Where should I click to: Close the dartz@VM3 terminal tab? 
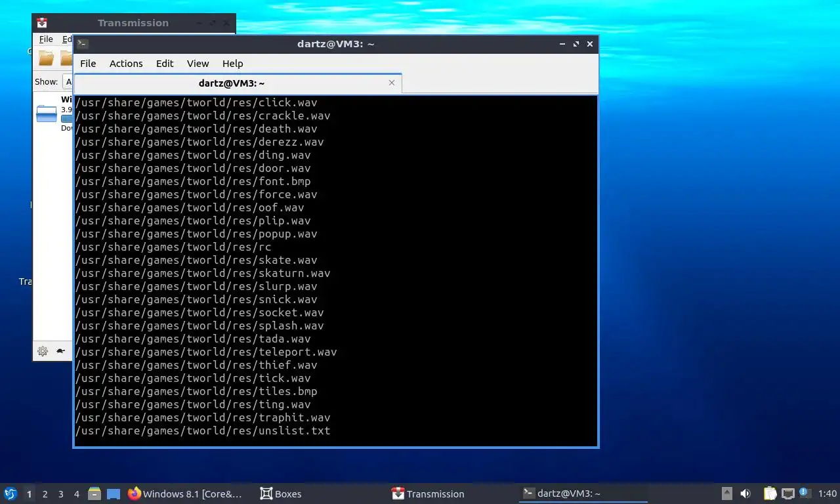392,83
